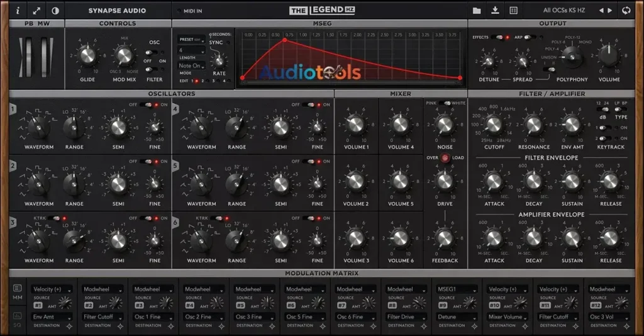Switch the contrast theme icon
The width and height of the screenshot is (644, 336).
point(55,11)
